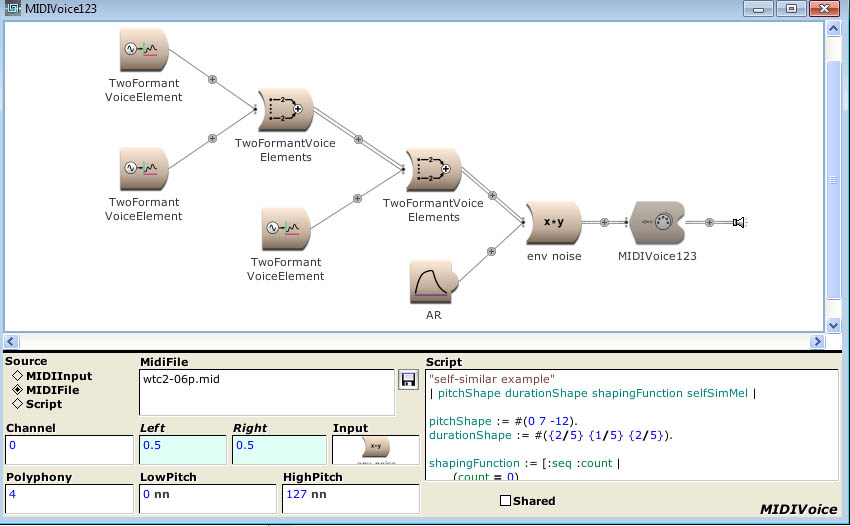Select the first TwoFormantVoice Elements mixer icon
The width and height of the screenshot is (850, 526).
[286, 110]
